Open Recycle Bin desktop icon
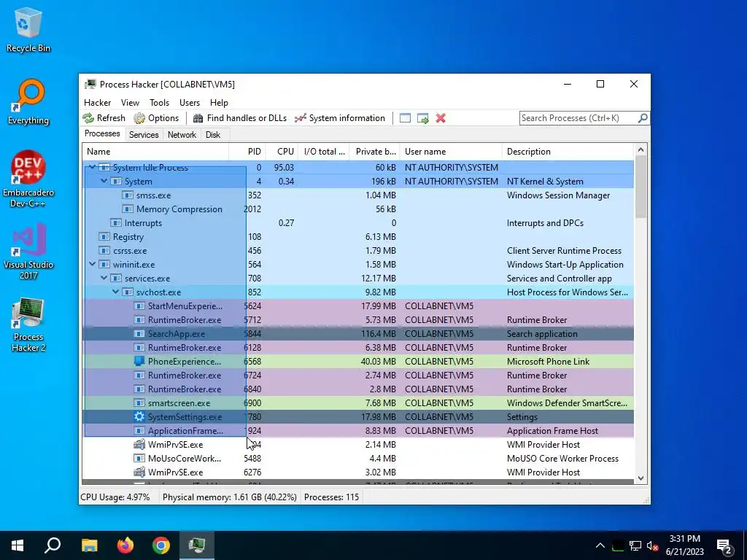This screenshot has height=560, width=747. (28, 31)
